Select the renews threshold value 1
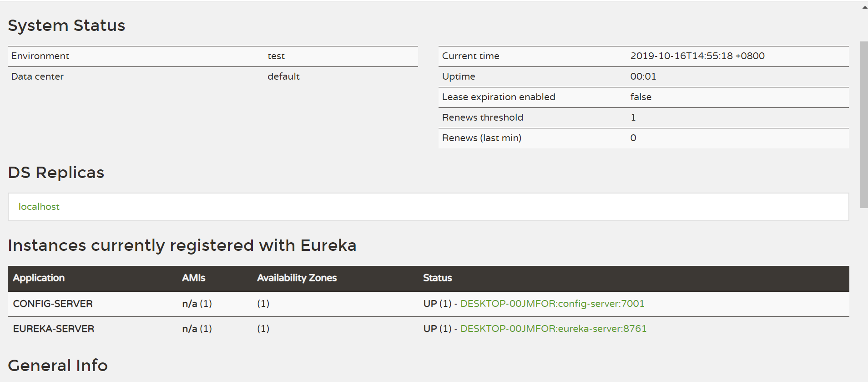The height and width of the screenshot is (382, 868). [633, 117]
